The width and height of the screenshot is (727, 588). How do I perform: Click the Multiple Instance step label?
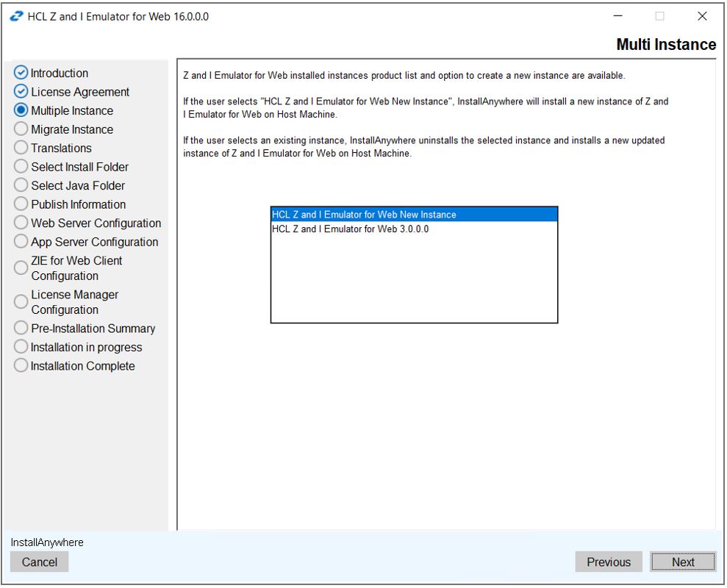click(x=72, y=111)
